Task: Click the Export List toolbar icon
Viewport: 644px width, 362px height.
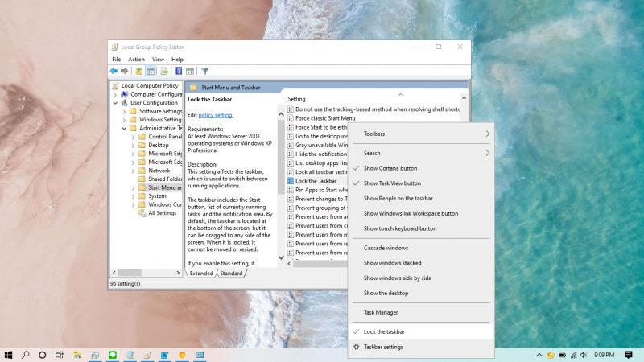Action: pos(164,71)
